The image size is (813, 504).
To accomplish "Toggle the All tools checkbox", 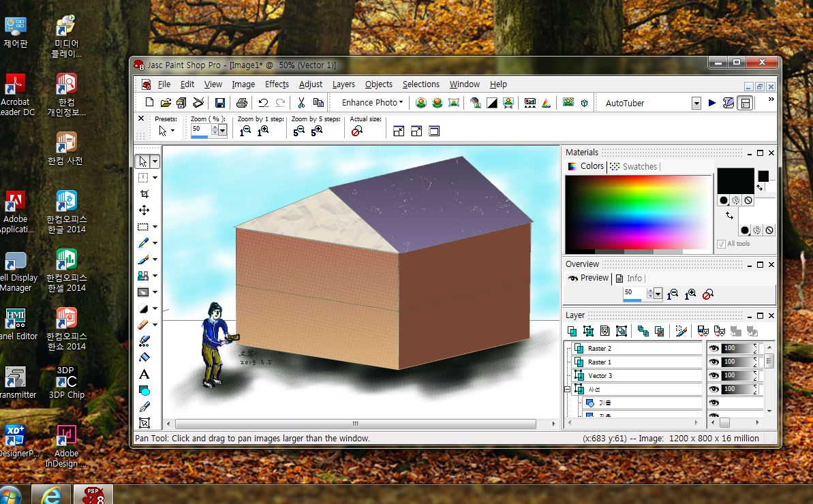I will pyautogui.click(x=721, y=244).
